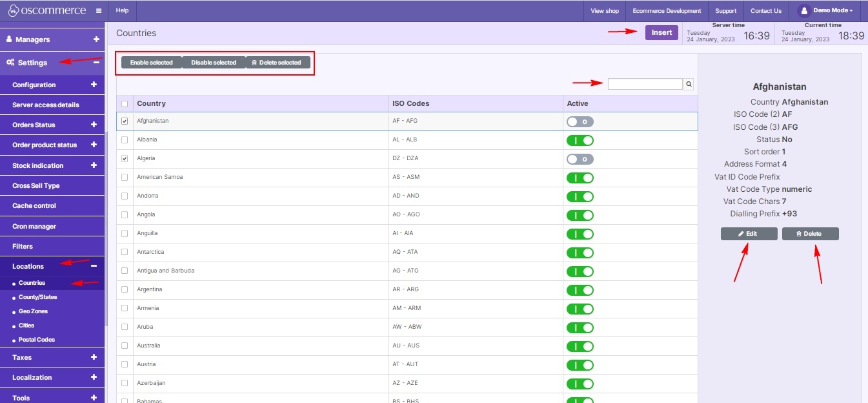Image resolution: width=868 pixels, height=403 pixels.
Task: Expand the Configuration submenu
Action: click(94, 85)
